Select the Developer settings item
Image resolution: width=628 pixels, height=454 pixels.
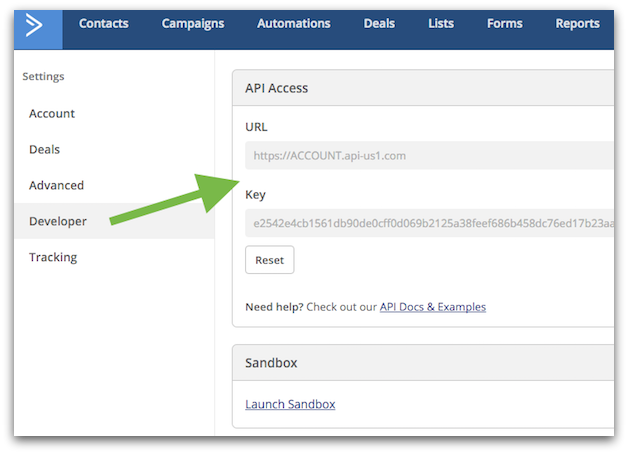pyautogui.click(x=58, y=222)
